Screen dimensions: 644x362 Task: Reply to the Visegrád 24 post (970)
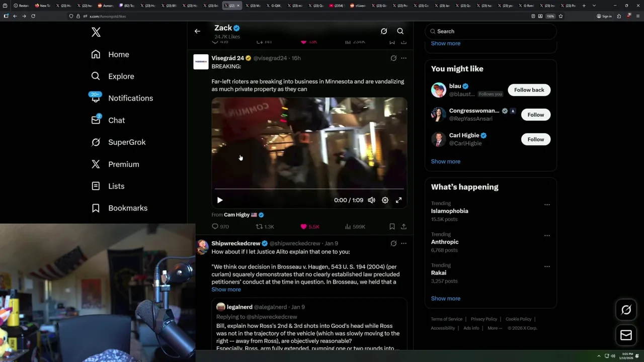[220, 227]
